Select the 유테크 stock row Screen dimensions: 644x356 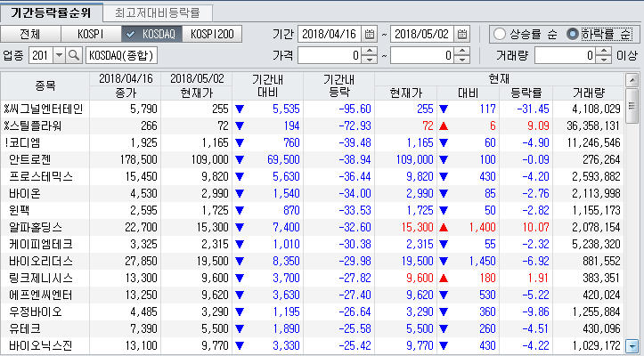[x=312, y=329]
